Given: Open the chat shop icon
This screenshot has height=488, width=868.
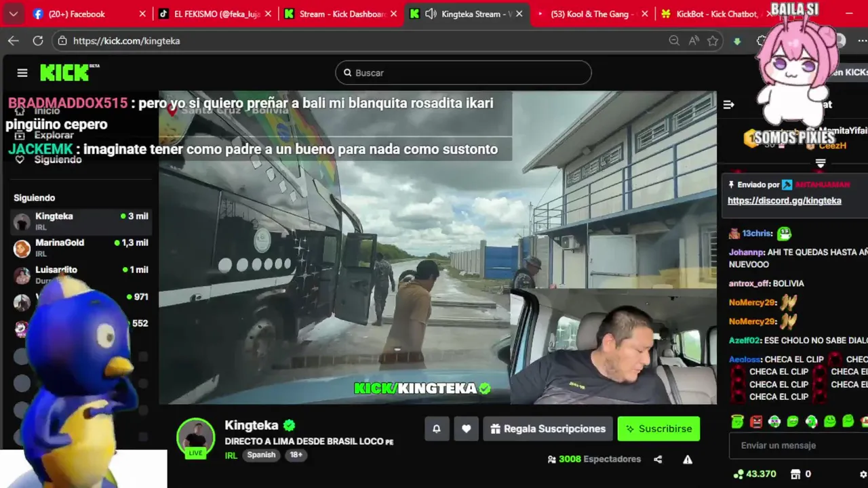Looking at the screenshot, I should click(795, 474).
